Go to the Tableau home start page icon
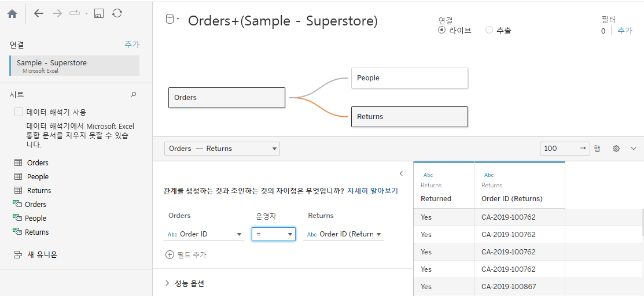644x296 pixels. 12,13
